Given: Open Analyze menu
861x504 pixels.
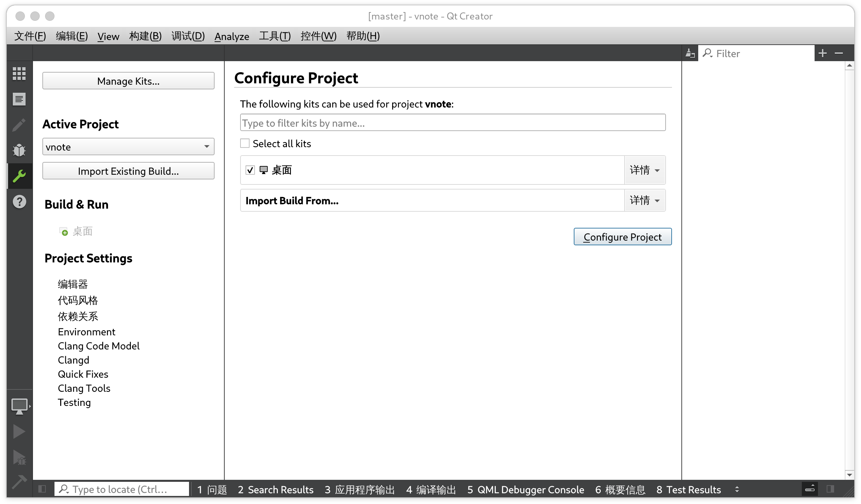Looking at the screenshot, I should click(232, 36).
